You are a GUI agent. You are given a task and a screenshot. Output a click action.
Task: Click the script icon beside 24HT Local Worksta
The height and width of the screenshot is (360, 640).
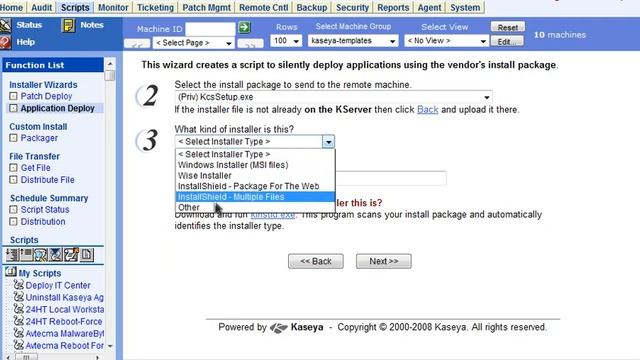point(18,309)
